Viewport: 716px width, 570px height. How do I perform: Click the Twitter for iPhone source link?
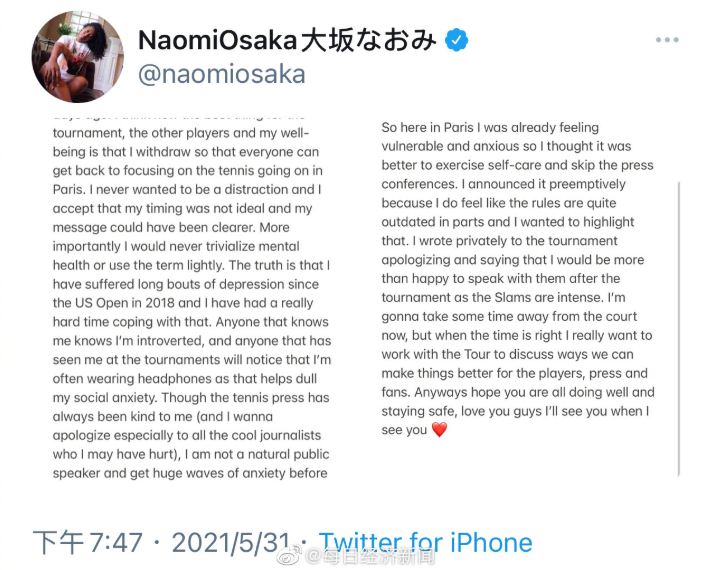426,543
